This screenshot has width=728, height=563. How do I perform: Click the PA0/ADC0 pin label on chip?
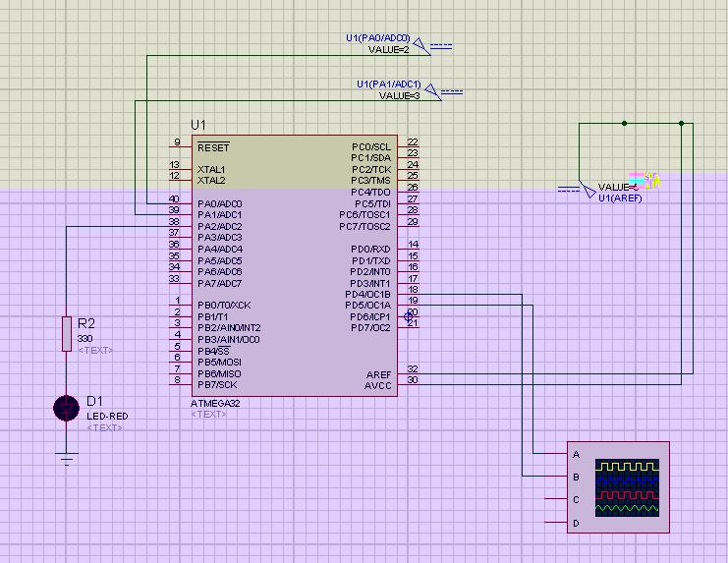[x=220, y=203]
